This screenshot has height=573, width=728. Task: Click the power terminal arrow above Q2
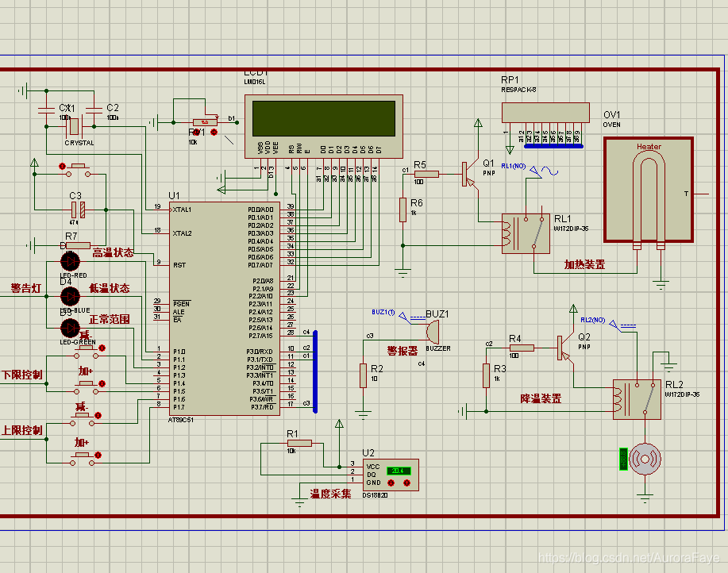coord(573,309)
